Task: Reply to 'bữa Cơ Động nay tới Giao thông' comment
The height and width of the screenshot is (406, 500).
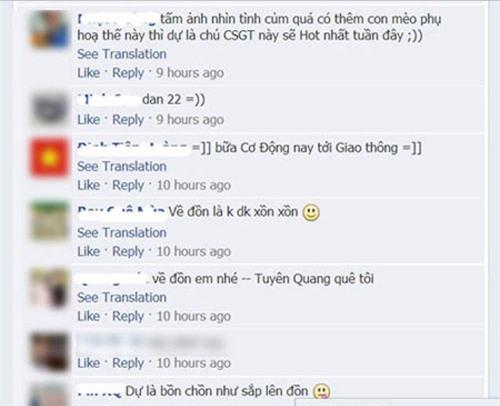Action: click(x=128, y=185)
